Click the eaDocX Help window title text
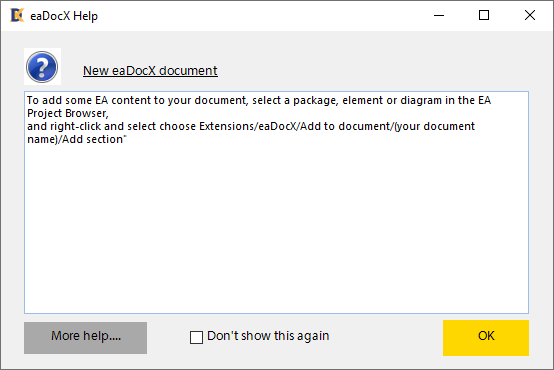The width and height of the screenshot is (554, 370). point(64,16)
